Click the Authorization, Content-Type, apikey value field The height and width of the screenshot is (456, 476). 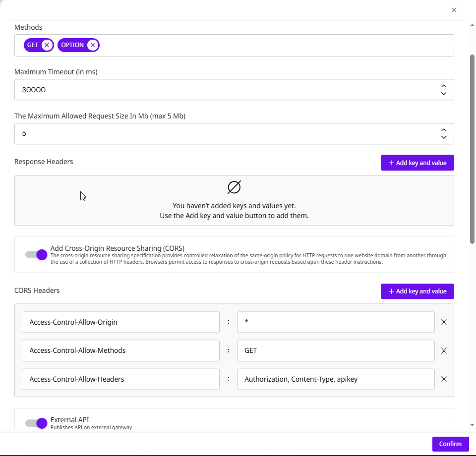click(x=335, y=379)
